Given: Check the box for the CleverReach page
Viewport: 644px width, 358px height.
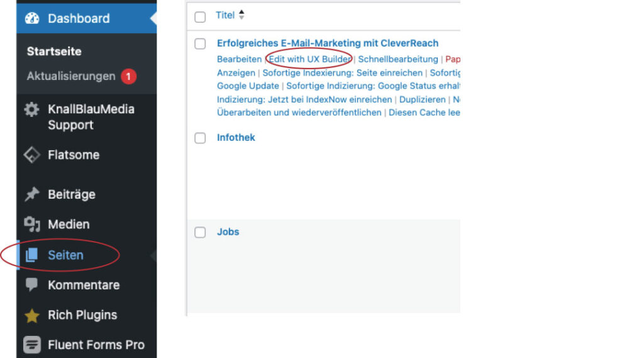Looking at the screenshot, I should pos(200,44).
